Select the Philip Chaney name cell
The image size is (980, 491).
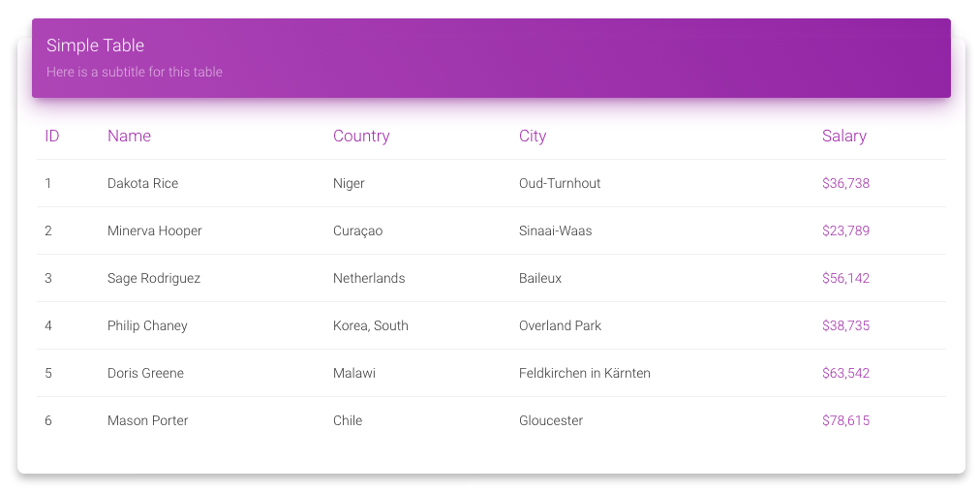pyautogui.click(x=147, y=325)
